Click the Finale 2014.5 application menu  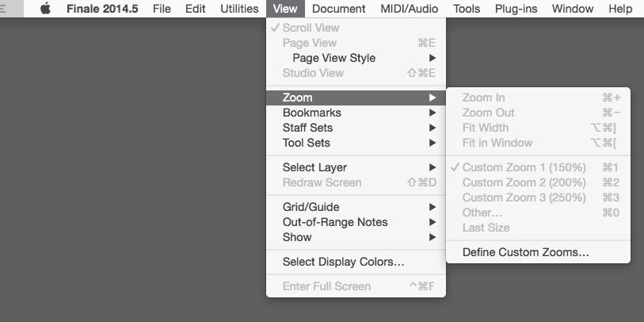(x=101, y=9)
